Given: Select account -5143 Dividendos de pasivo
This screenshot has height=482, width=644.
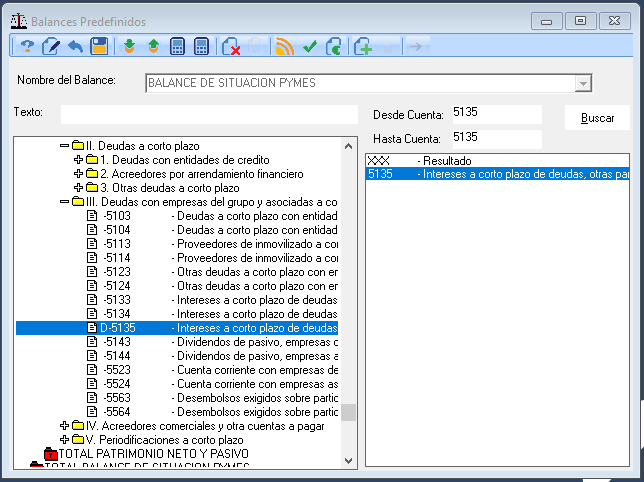Looking at the screenshot, I should click(x=212, y=342).
